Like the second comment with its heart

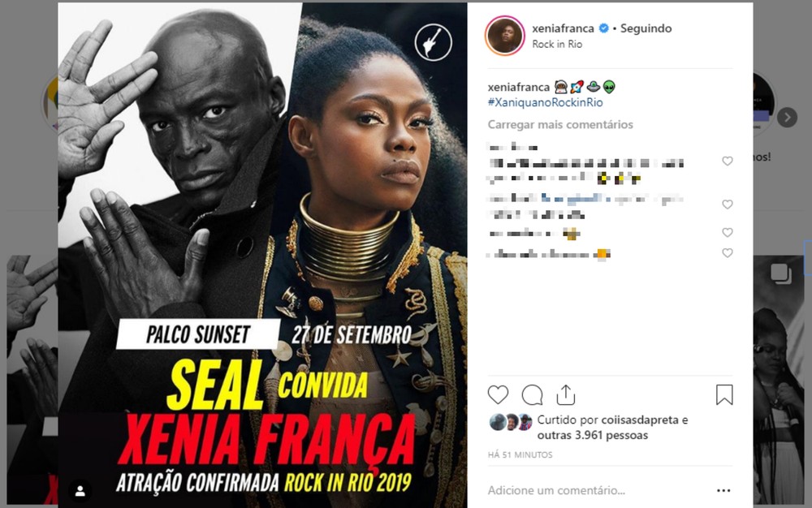point(727,204)
